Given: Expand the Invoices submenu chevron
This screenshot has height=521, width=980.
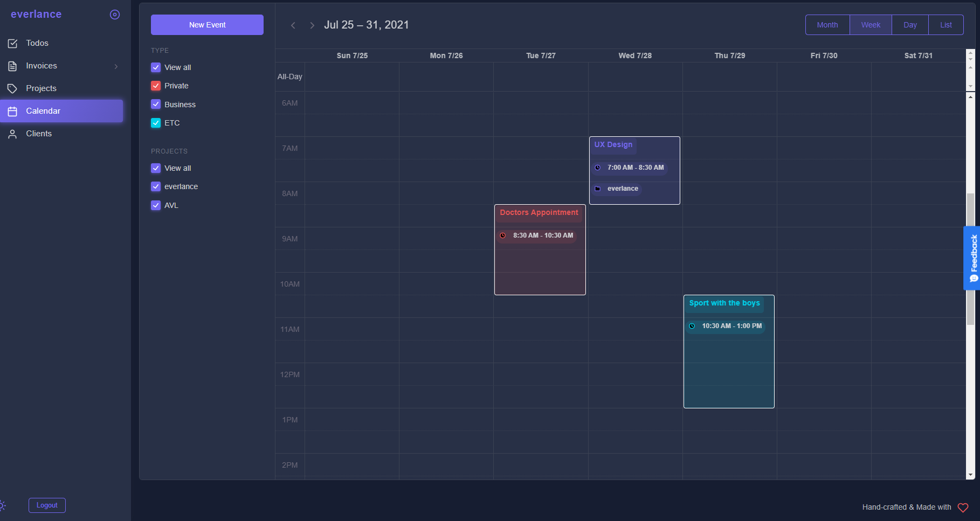Looking at the screenshot, I should tap(116, 66).
